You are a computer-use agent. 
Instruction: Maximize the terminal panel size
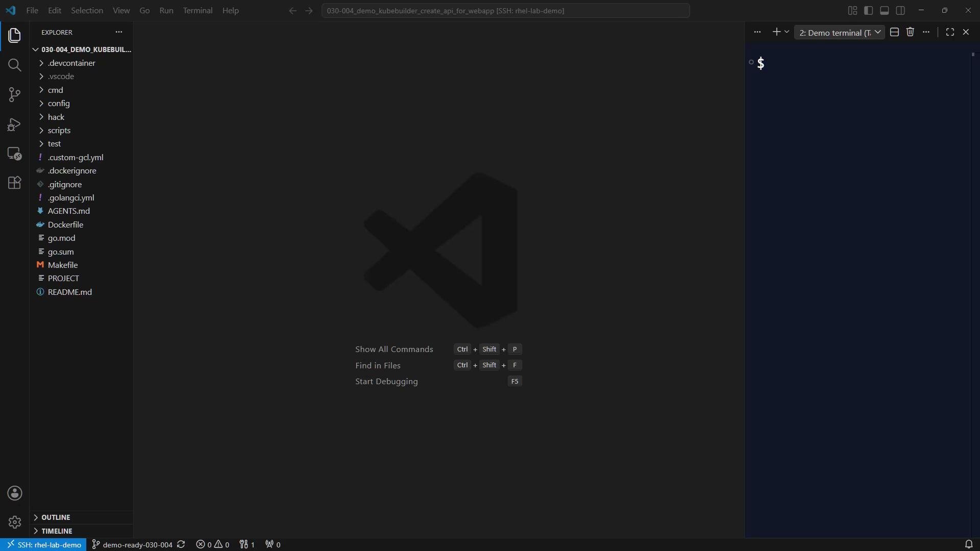(x=950, y=32)
